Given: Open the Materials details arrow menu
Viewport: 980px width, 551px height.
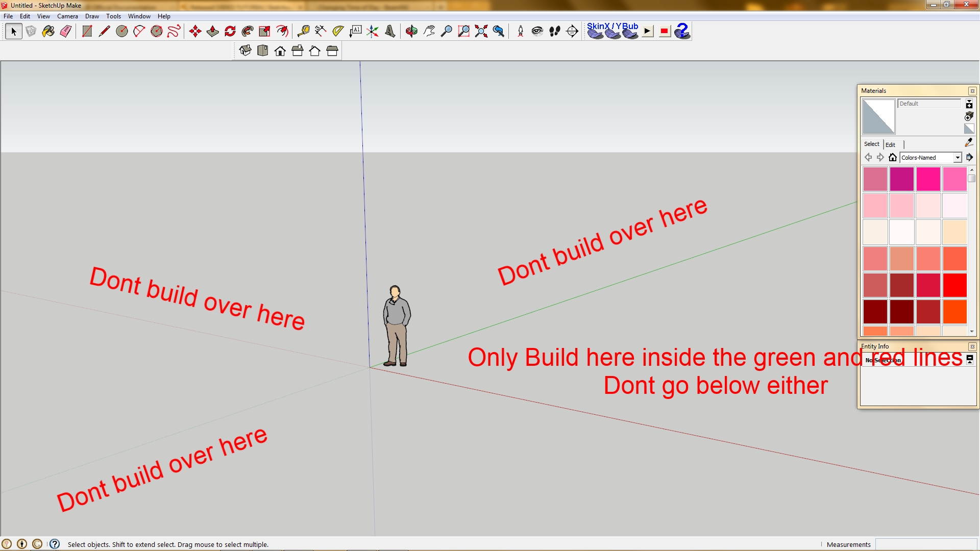Looking at the screenshot, I should coord(969,158).
